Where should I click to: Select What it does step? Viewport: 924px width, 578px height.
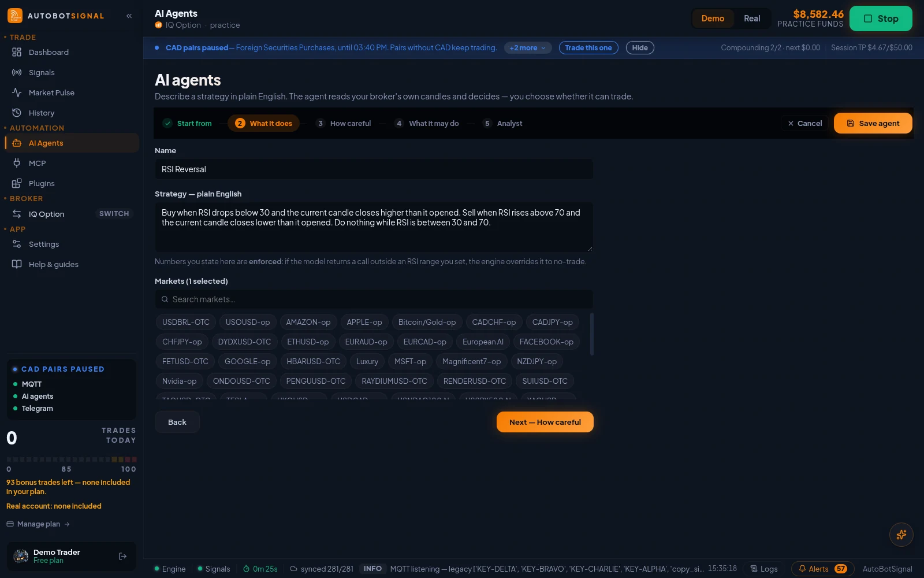click(264, 123)
